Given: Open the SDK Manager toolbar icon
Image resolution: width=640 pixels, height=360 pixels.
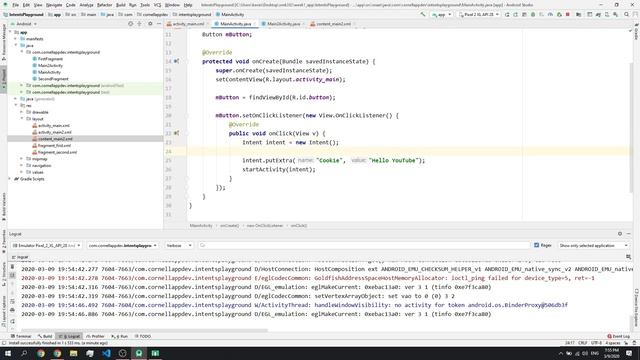Looking at the screenshot, I should point(616,14).
